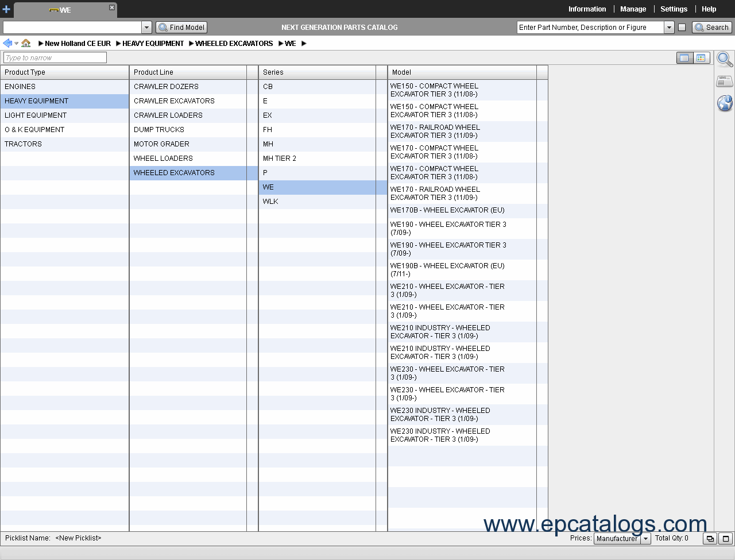This screenshot has height=560, width=735.
Task: Select HEAVY EQUIPMENT product type row
Action: point(64,101)
